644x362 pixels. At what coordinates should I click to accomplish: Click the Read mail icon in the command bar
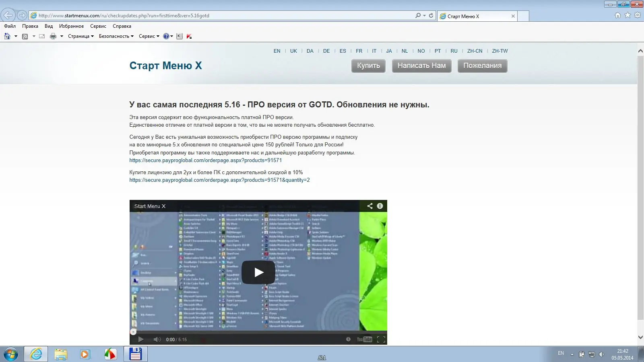coord(42,36)
